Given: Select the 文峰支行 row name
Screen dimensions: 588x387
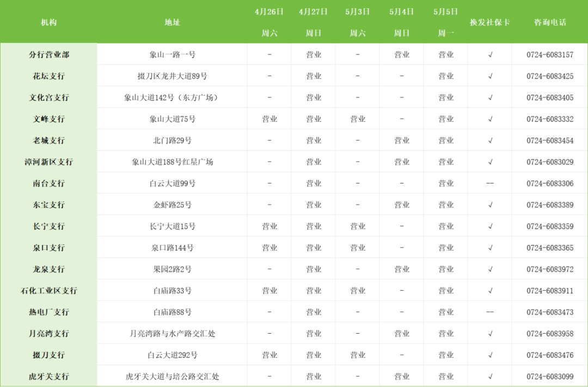Looking at the screenshot, I should point(49,119).
